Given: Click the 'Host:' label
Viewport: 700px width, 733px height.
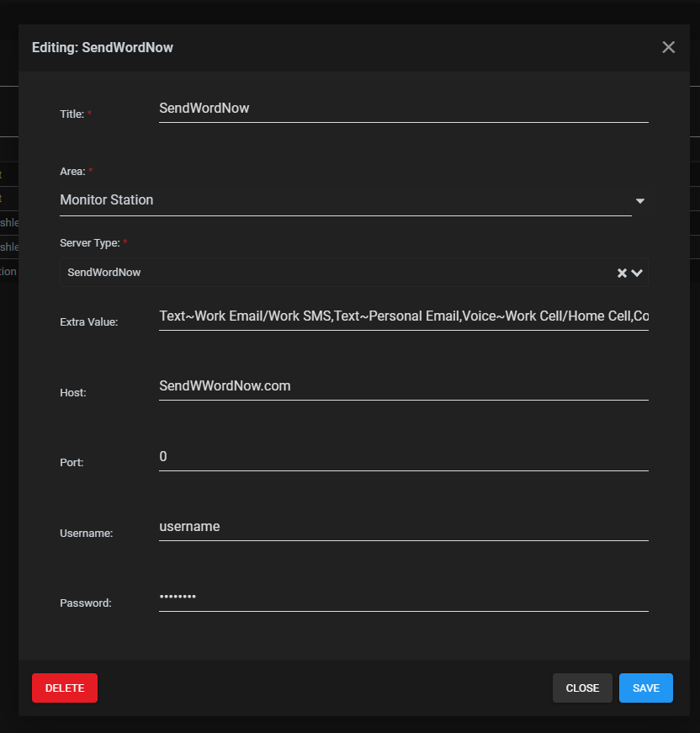Looking at the screenshot, I should [73, 393].
